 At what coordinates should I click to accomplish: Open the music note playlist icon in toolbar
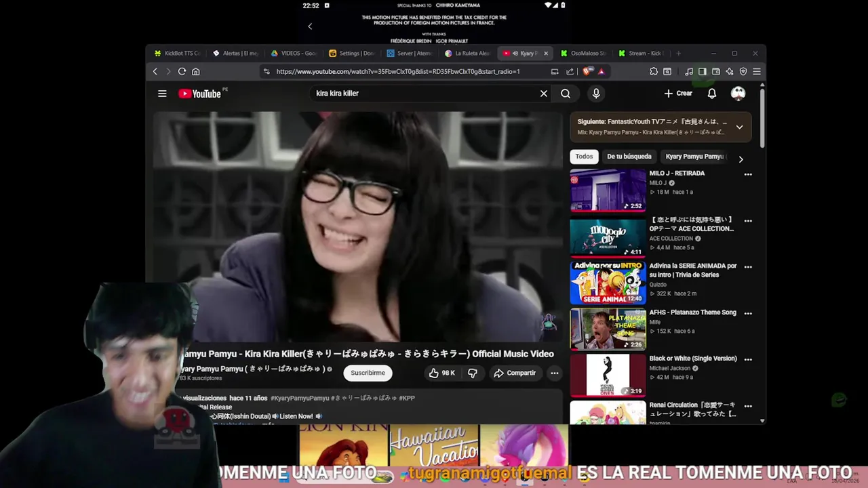click(x=689, y=71)
